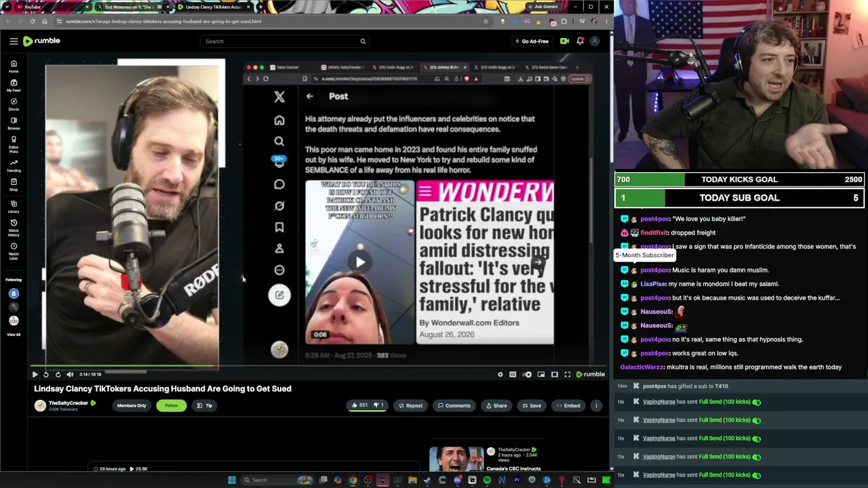Viewport: 868px width, 488px height.
Task: Go to Rumble Home in sidebar
Action: (14, 66)
